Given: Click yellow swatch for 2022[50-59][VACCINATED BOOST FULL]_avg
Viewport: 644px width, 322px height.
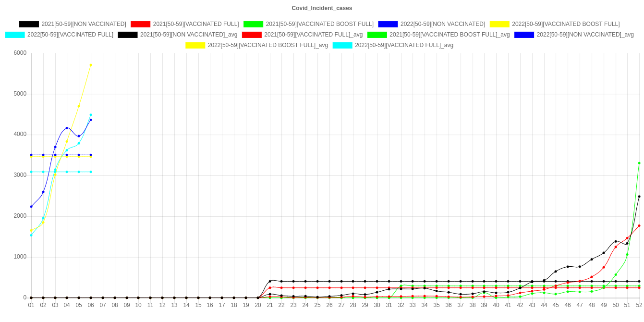Looking at the screenshot, I should click(195, 45).
